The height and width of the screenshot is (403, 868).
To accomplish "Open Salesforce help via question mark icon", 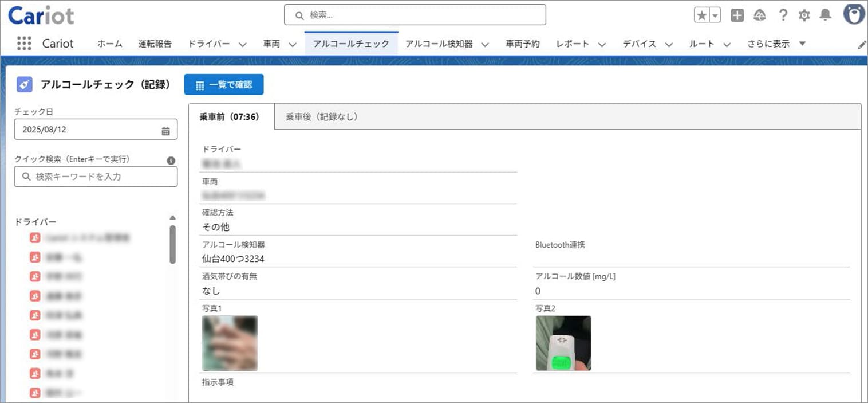I will tap(783, 15).
